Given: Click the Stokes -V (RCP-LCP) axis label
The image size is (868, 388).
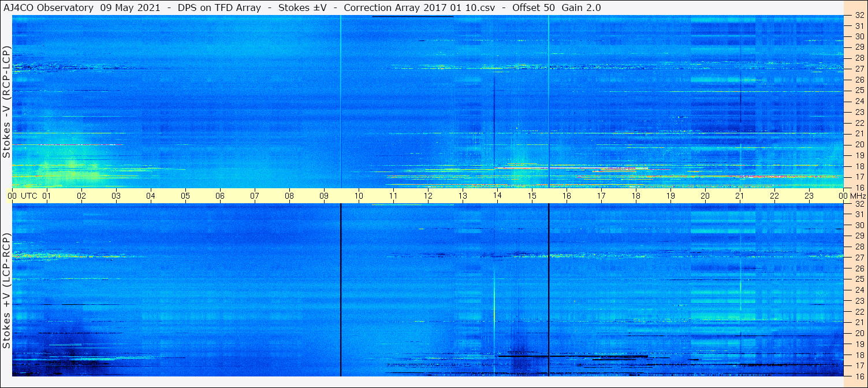Looking at the screenshot, I should pyautogui.click(x=6, y=103).
